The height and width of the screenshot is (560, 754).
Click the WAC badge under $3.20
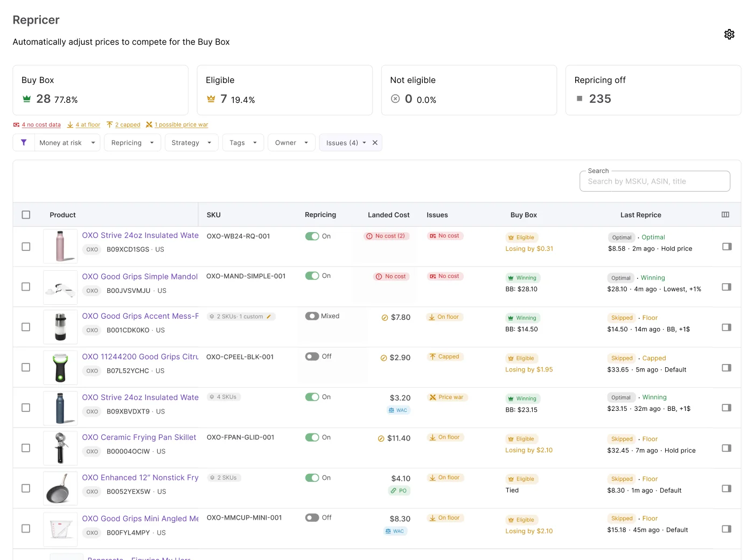398,410
